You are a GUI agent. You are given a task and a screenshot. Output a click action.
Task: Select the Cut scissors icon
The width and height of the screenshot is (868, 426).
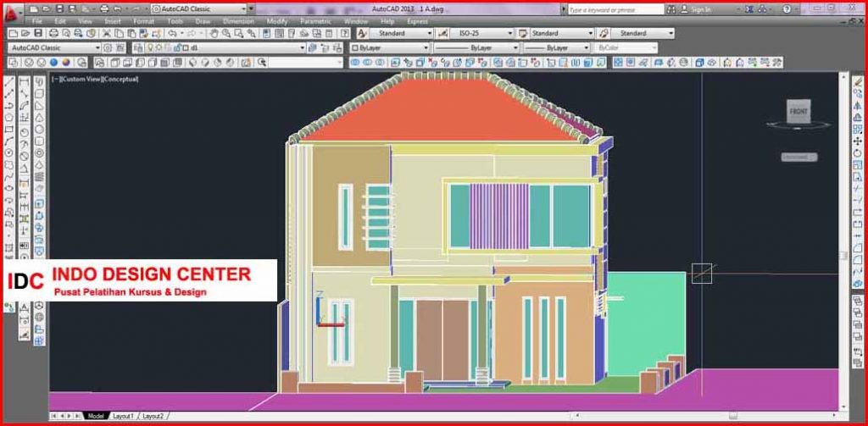coord(106,33)
